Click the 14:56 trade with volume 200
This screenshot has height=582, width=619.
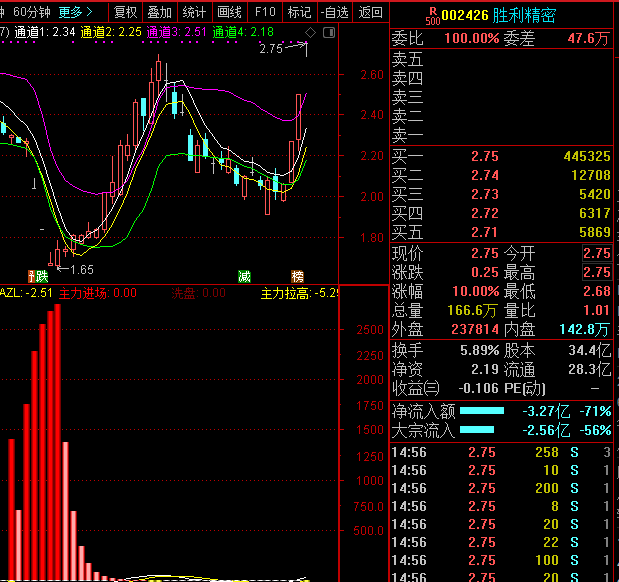click(x=501, y=488)
